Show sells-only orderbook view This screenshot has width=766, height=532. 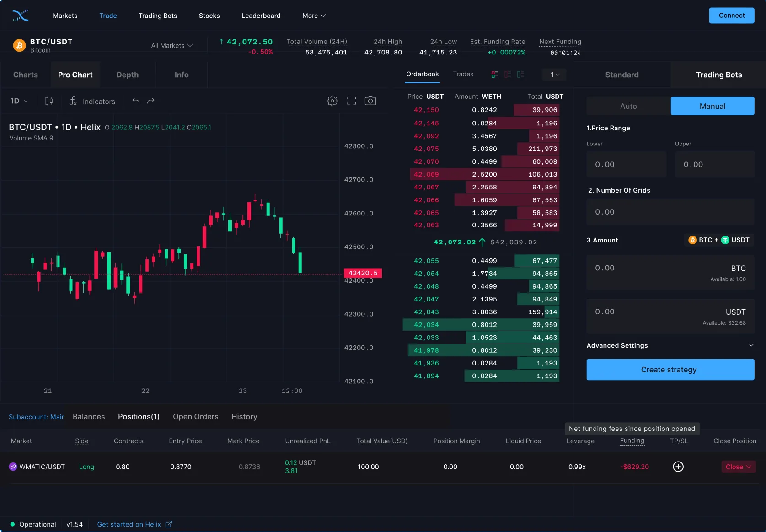click(508, 74)
